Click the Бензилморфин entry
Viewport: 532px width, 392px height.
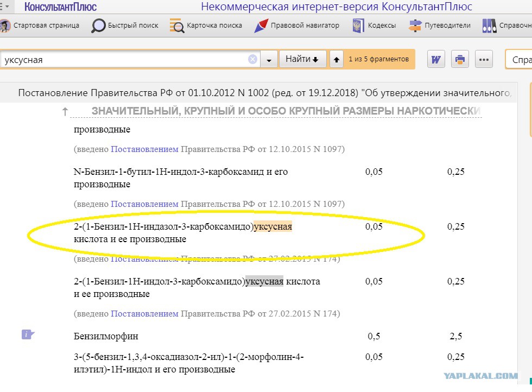click(106, 336)
